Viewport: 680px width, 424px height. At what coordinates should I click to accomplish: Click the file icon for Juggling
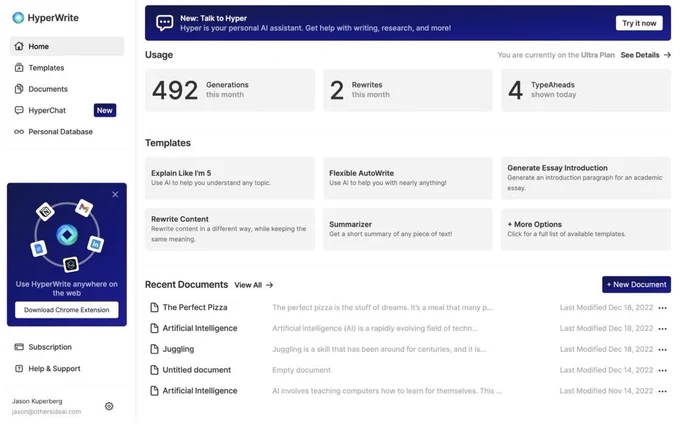(154, 349)
